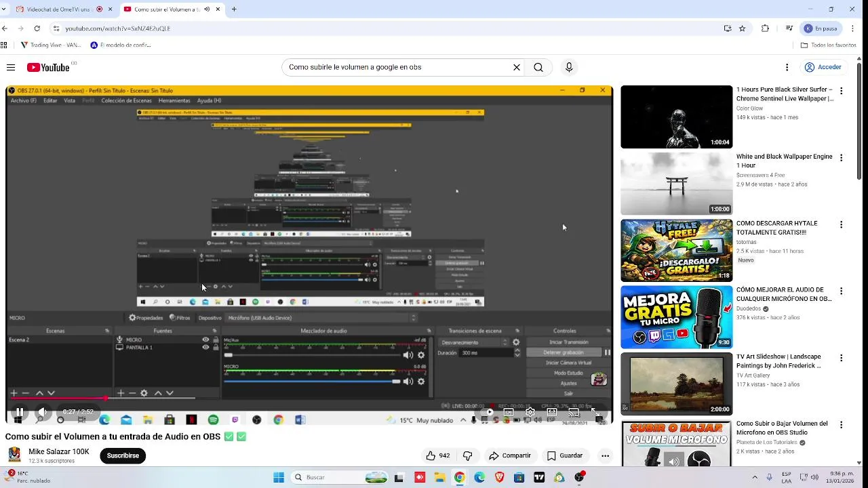The image size is (868, 488).
Task: Click the Duración 300 ms stepper arrows
Action: tap(517, 353)
